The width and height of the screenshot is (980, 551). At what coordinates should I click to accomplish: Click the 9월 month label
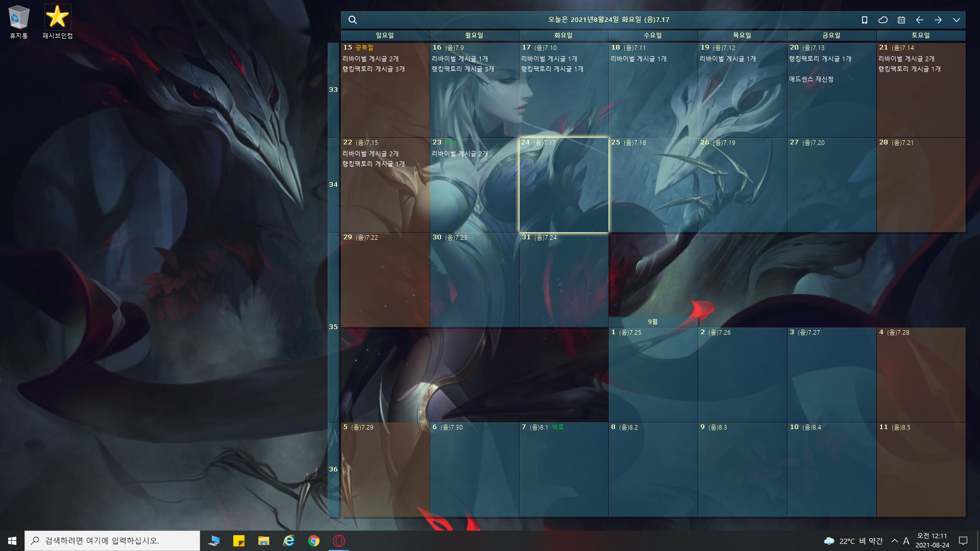pos(653,322)
